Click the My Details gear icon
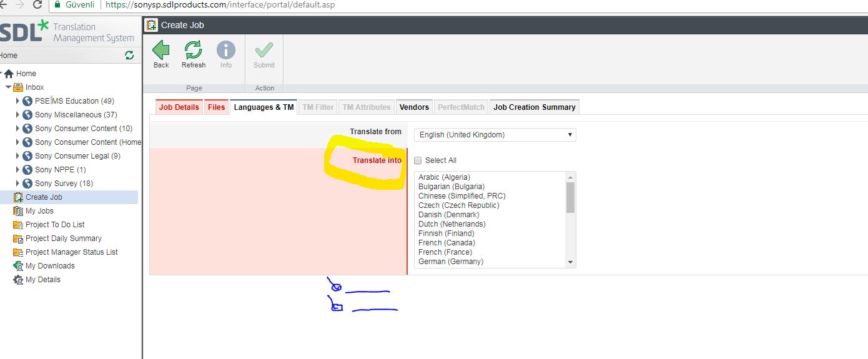Screen dimensions: 868x359 (x=18, y=280)
